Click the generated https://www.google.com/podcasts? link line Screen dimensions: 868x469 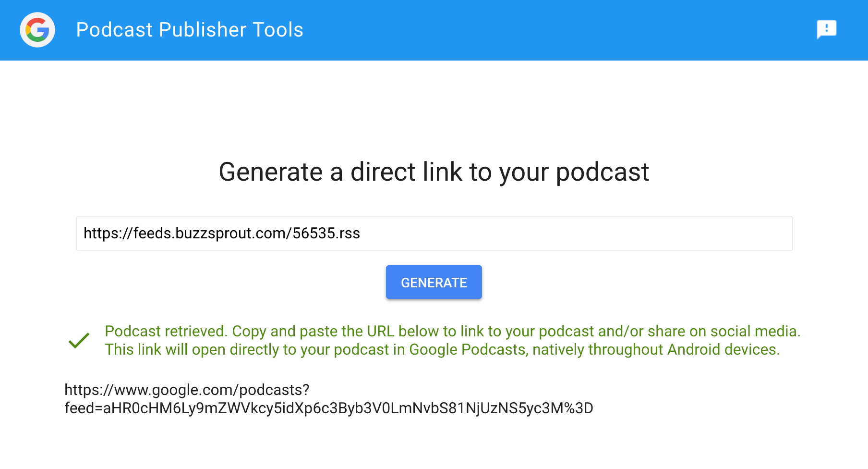187,390
